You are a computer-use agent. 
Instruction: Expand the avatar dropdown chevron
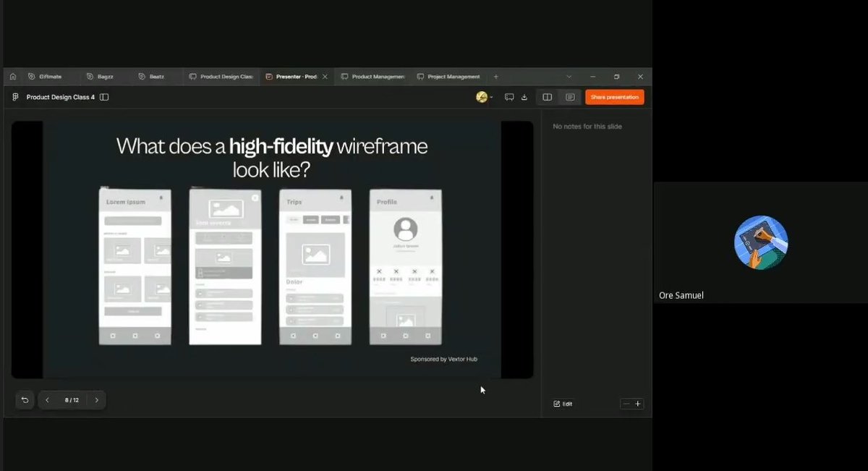pos(491,98)
